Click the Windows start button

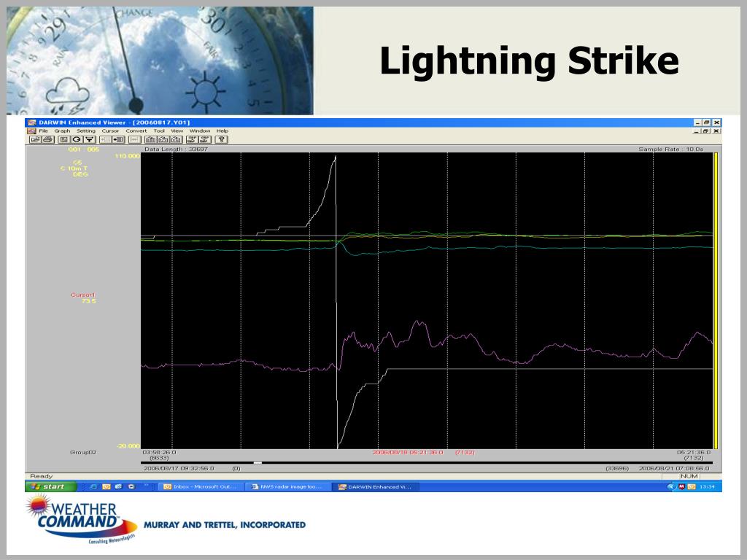51,486
